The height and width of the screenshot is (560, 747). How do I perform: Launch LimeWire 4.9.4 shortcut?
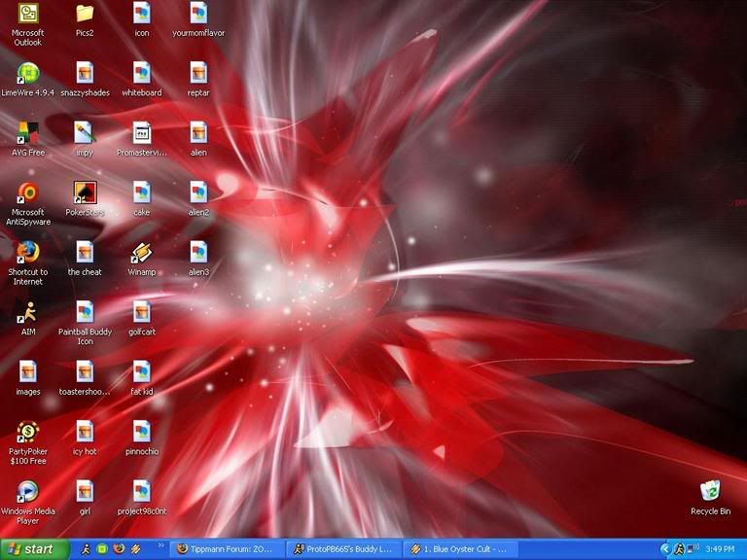point(27,74)
